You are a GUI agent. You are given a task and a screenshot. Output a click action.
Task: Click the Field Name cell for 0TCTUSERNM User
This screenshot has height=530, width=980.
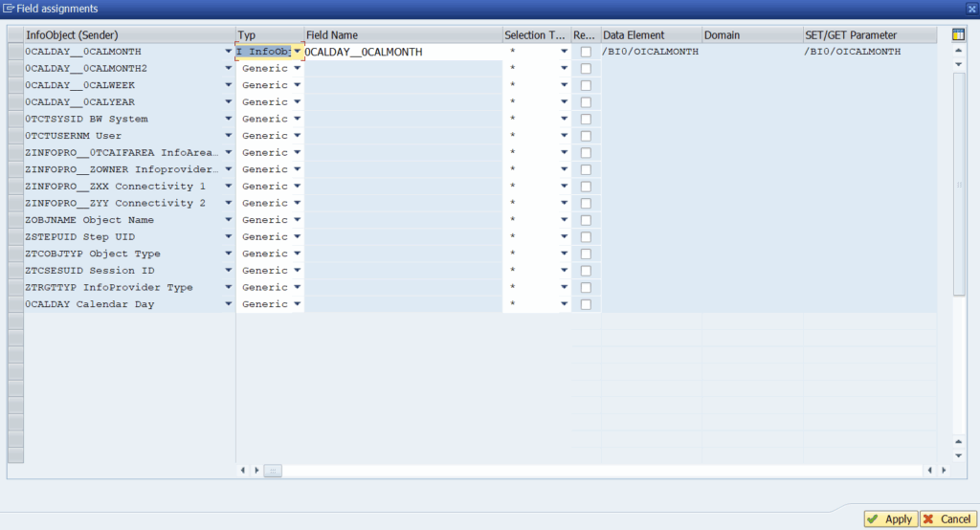(403, 136)
